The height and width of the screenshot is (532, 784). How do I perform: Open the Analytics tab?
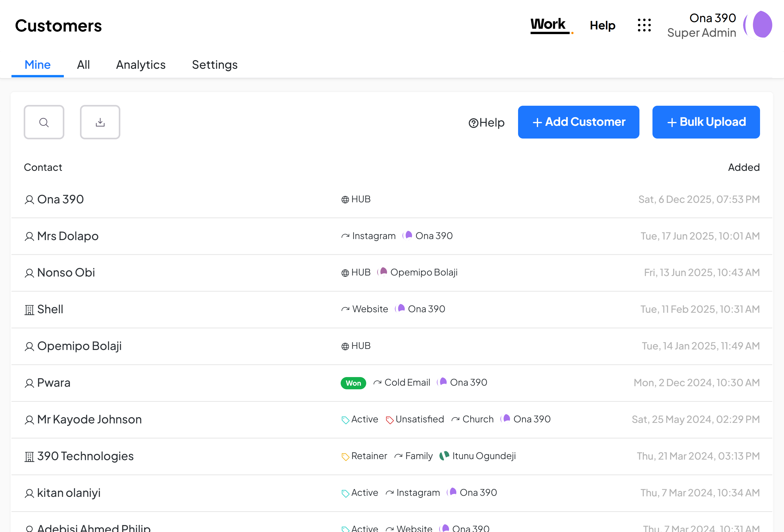(141, 64)
